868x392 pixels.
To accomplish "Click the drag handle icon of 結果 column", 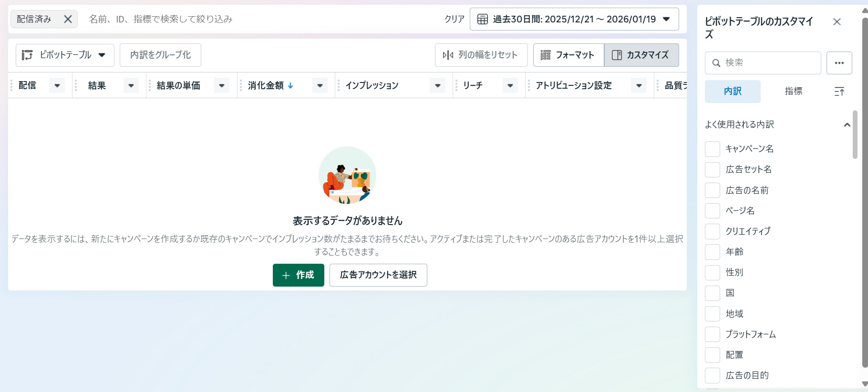I will pos(76,85).
